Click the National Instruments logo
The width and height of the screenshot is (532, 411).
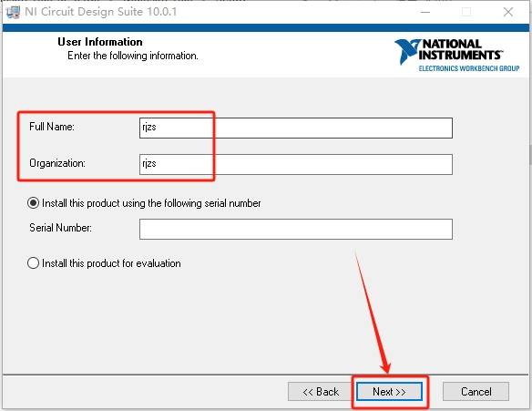[456, 55]
